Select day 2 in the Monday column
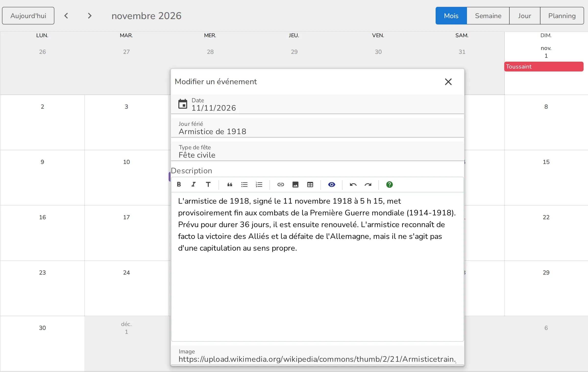 pyautogui.click(x=42, y=107)
